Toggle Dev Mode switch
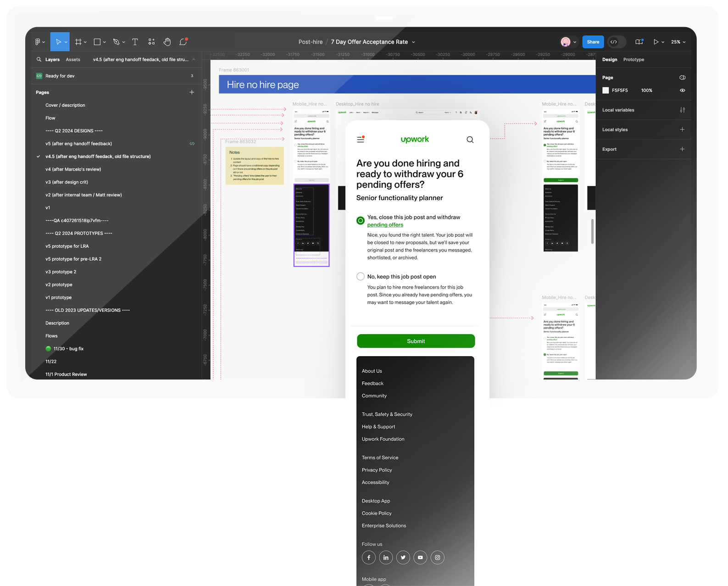The width and height of the screenshot is (728, 586). tap(614, 42)
